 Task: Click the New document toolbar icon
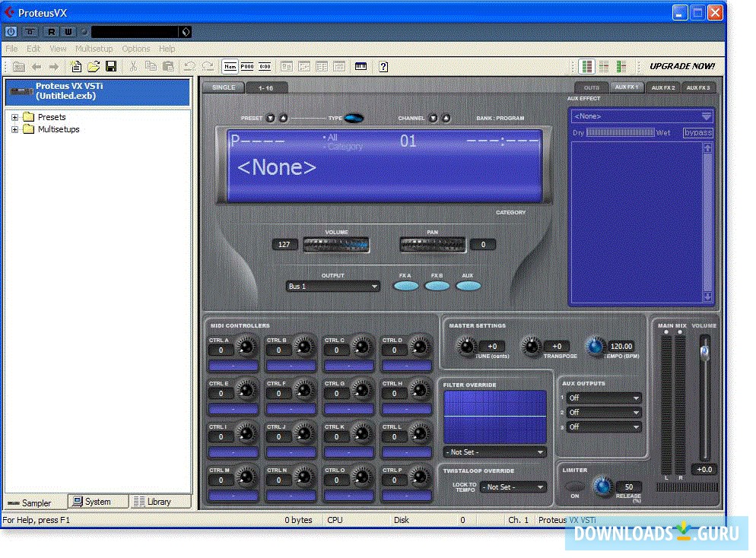(x=76, y=66)
